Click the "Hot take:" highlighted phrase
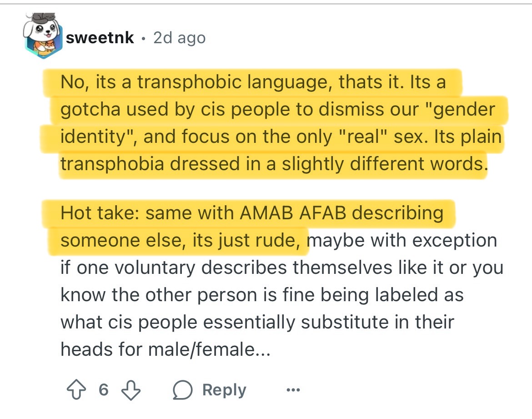 click(x=100, y=213)
